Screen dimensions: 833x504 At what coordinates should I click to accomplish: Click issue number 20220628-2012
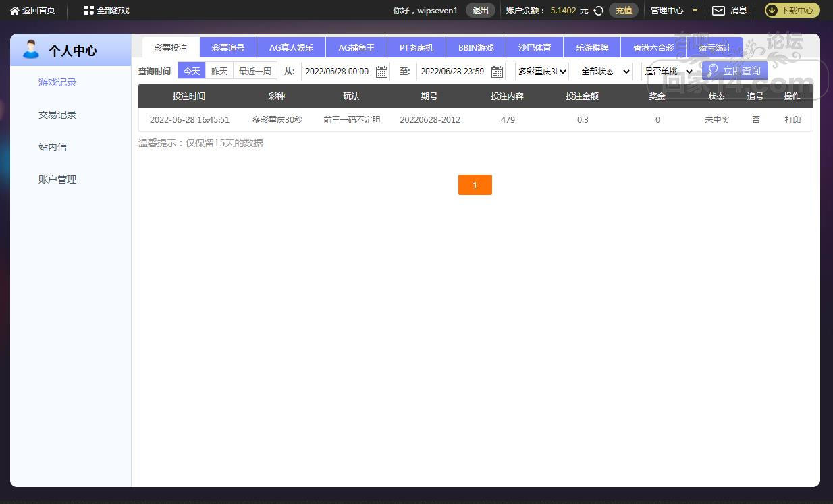pyautogui.click(x=430, y=120)
